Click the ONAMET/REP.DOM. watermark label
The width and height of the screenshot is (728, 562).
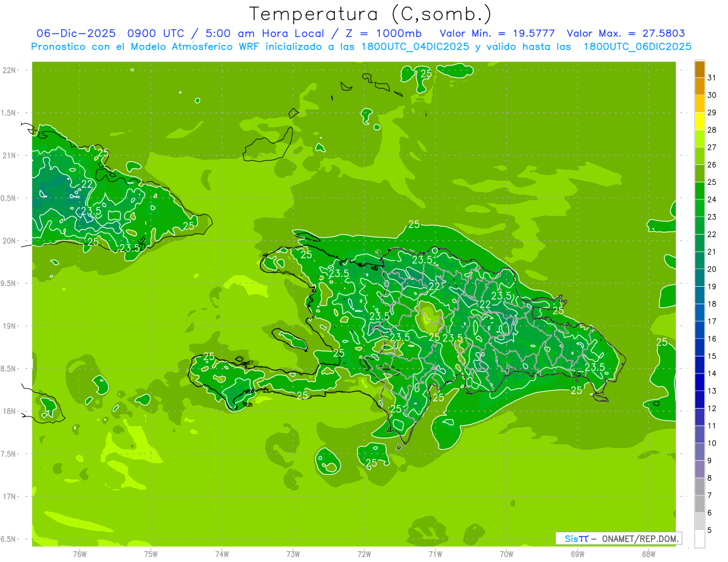point(635,538)
